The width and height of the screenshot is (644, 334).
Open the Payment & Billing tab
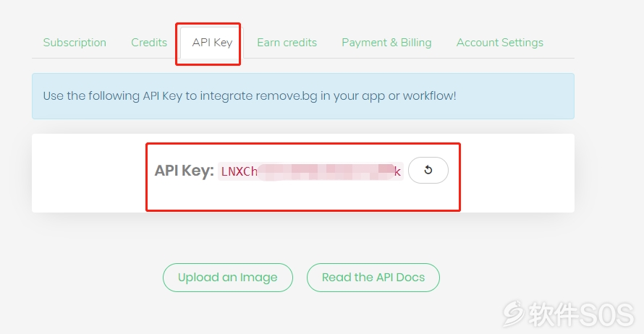click(386, 43)
